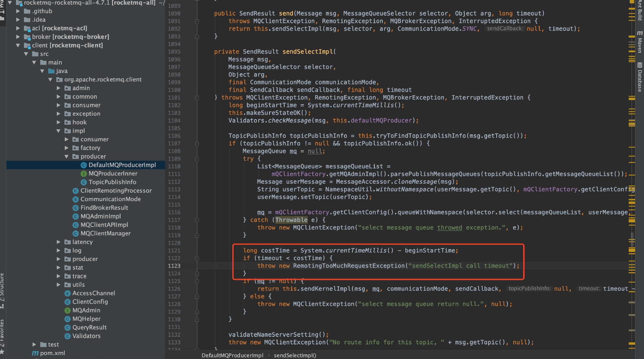Click the Maven icon next to pom.xml
The width and height of the screenshot is (644, 359).
tap(35, 353)
